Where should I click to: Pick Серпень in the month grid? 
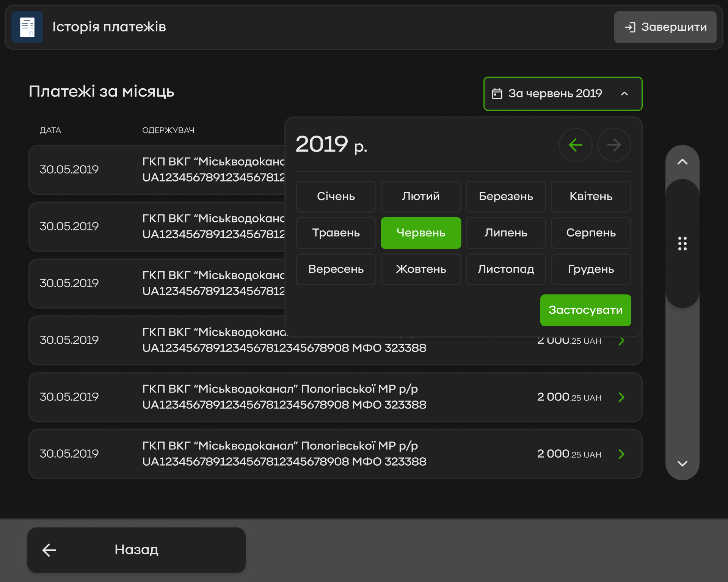(591, 233)
